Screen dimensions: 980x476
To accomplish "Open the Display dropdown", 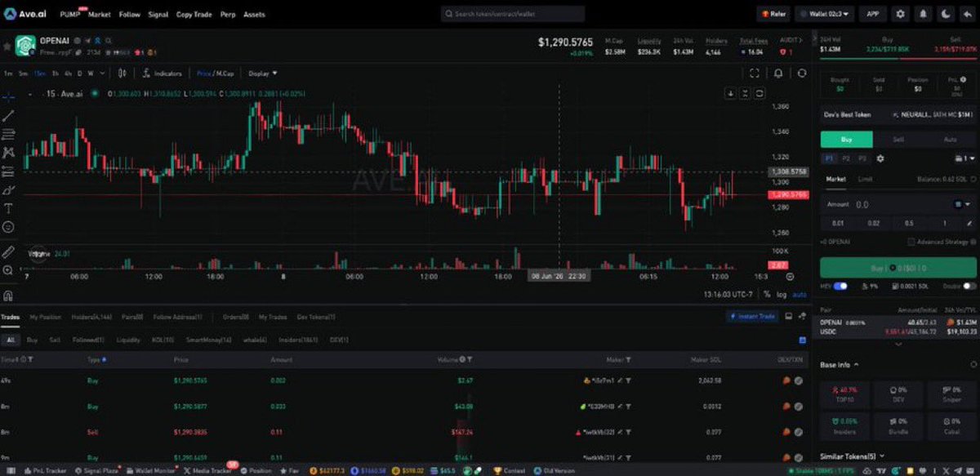I will tap(262, 73).
